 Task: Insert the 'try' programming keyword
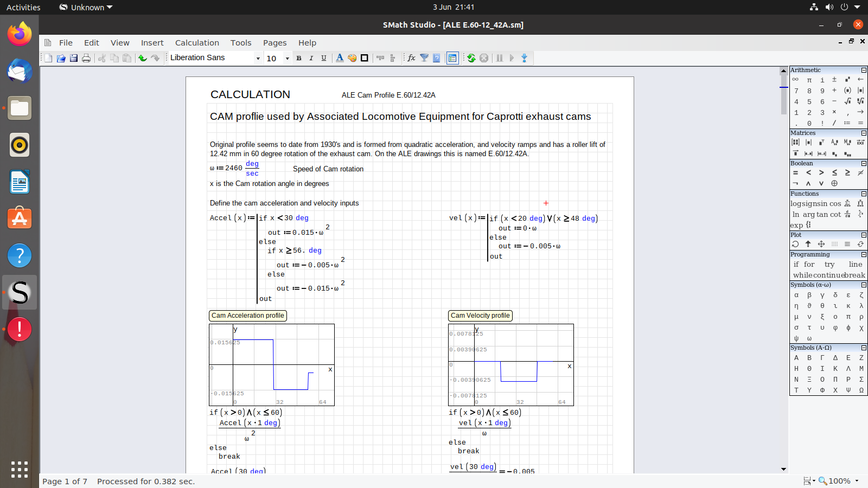[x=829, y=265]
